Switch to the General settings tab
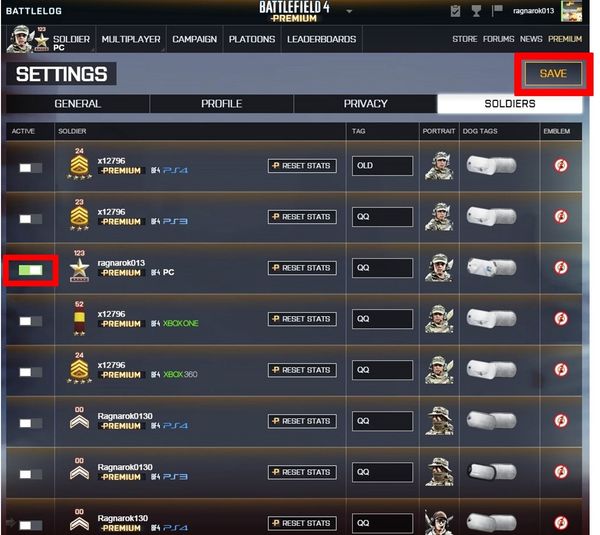Image resolution: width=600 pixels, height=535 pixels. point(77,104)
